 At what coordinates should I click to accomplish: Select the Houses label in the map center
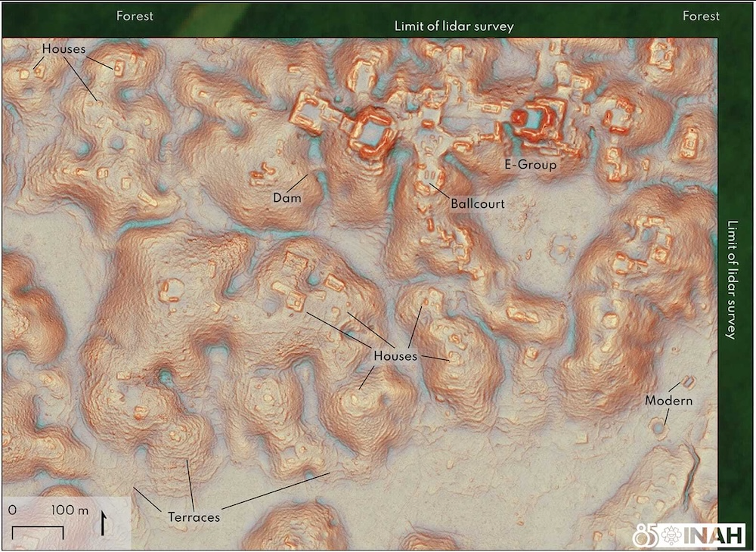coord(395,355)
